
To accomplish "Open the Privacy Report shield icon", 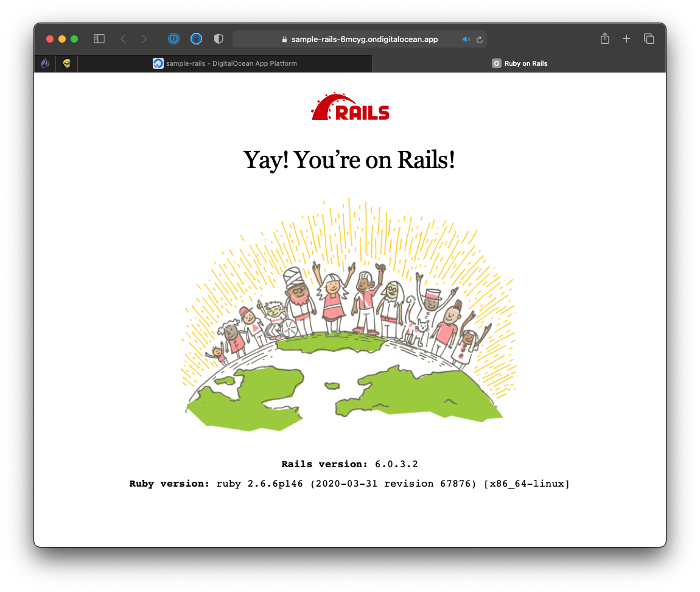I will 219,39.
